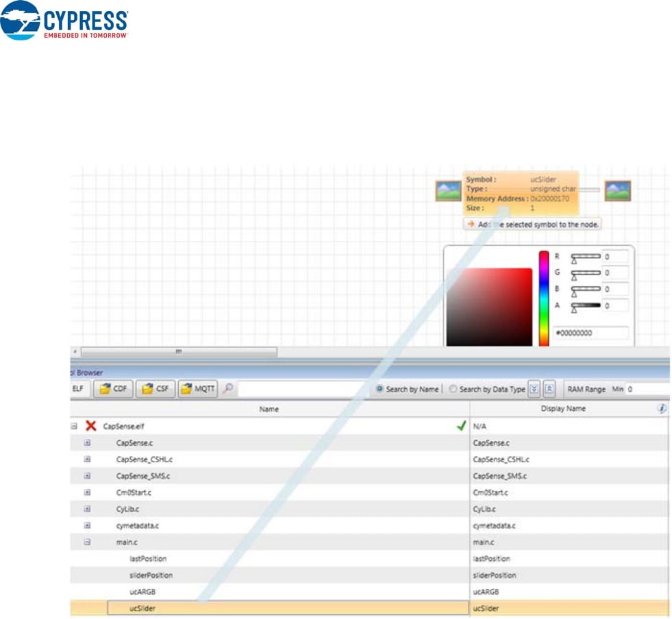Click the info icon in Display Name header

[x=662, y=408]
